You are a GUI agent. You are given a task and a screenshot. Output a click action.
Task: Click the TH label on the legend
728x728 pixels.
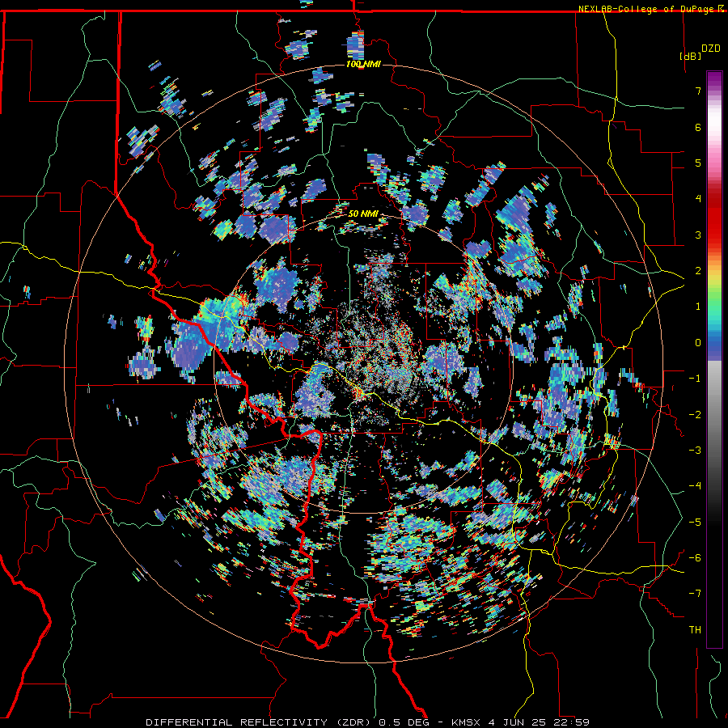coord(695,630)
